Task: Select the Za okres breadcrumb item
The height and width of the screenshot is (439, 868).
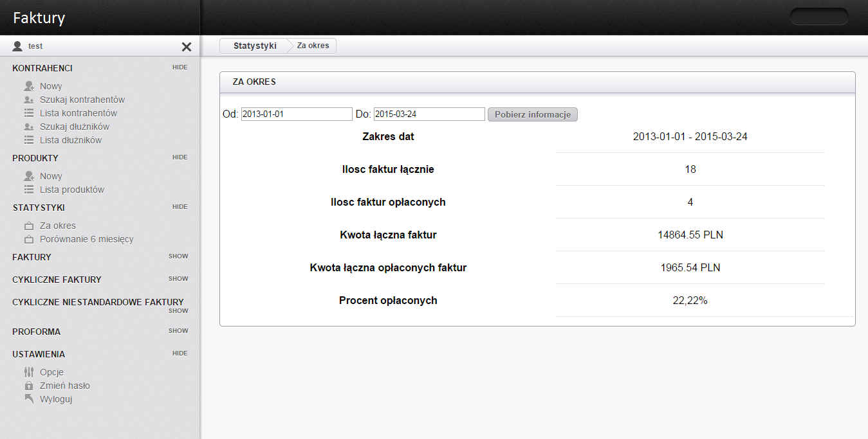Action: tap(313, 46)
